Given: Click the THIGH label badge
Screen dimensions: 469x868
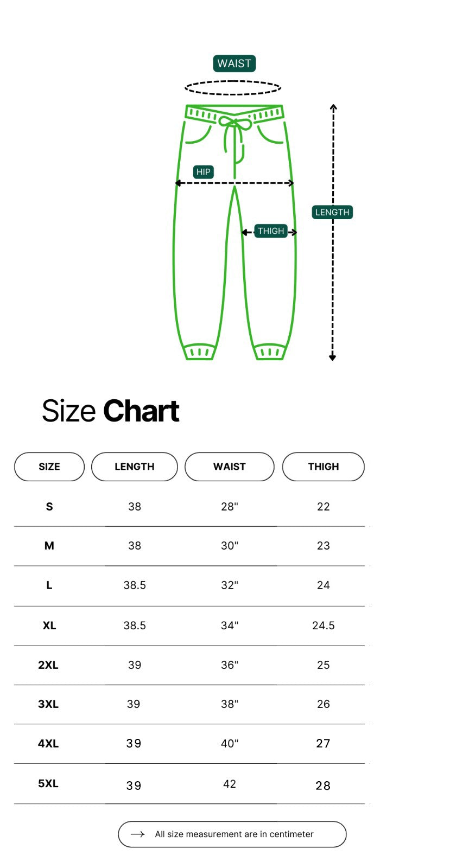Looking at the screenshot, I should pos(271,231).
